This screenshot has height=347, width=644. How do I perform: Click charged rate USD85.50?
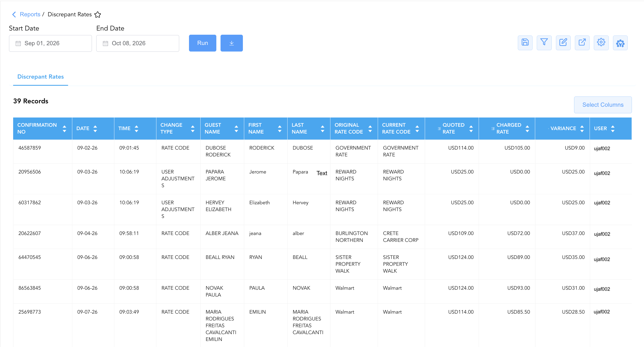pyautogui.click(x=519, y=312)
